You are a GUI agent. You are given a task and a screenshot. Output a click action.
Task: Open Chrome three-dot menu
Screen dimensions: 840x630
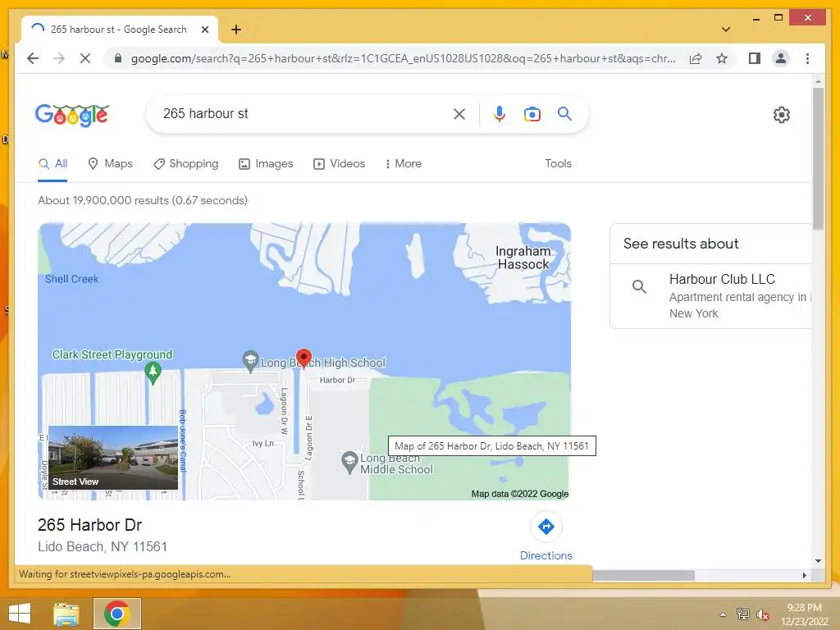(807, 58)
